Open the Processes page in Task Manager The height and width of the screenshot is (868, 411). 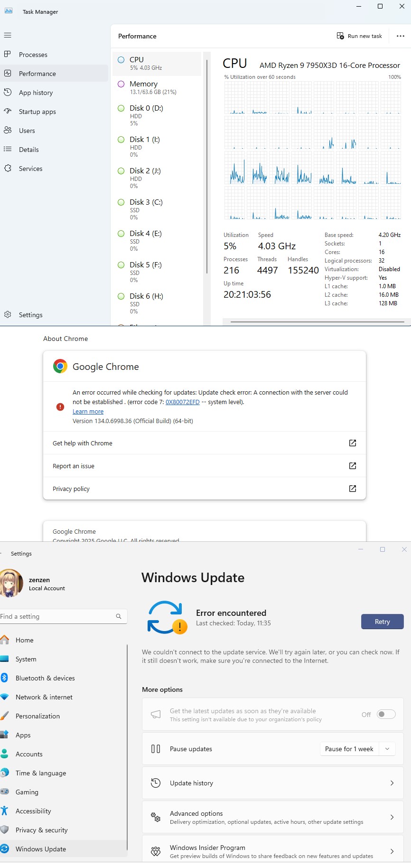pos(54,55)
